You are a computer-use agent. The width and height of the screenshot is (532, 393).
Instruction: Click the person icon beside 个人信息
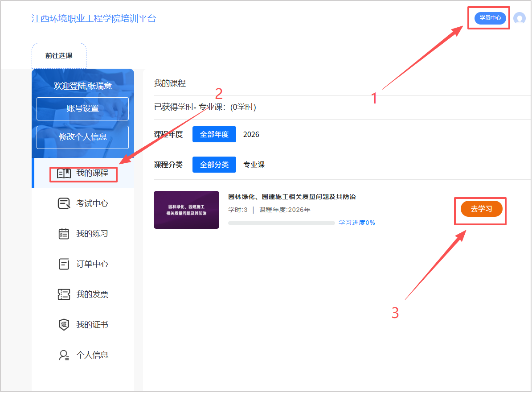[64, 355]
